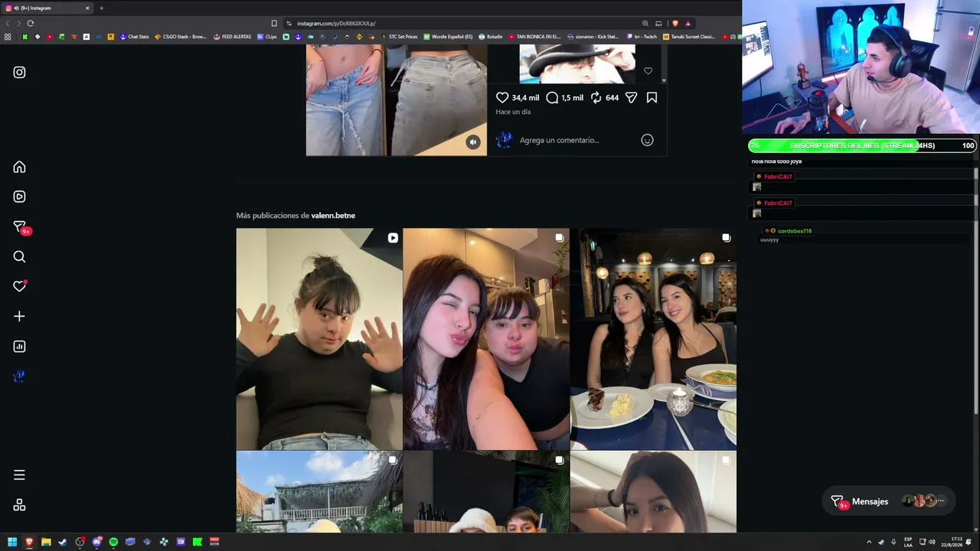Image resolution: width=980 pixels, height=551 pixels.
Task: Bookmark this page in the address bar
Action: (274, 24)
